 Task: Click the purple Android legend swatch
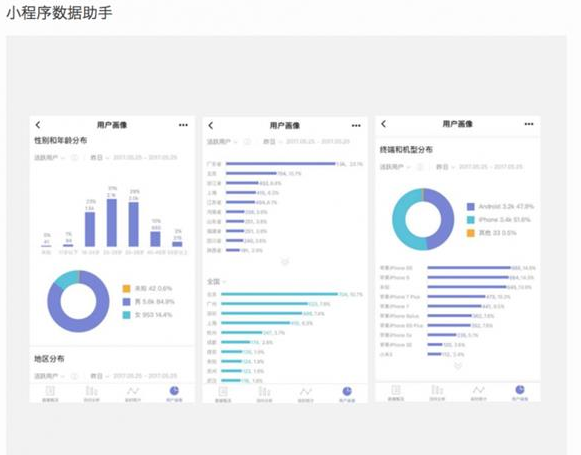pos(471,206)
